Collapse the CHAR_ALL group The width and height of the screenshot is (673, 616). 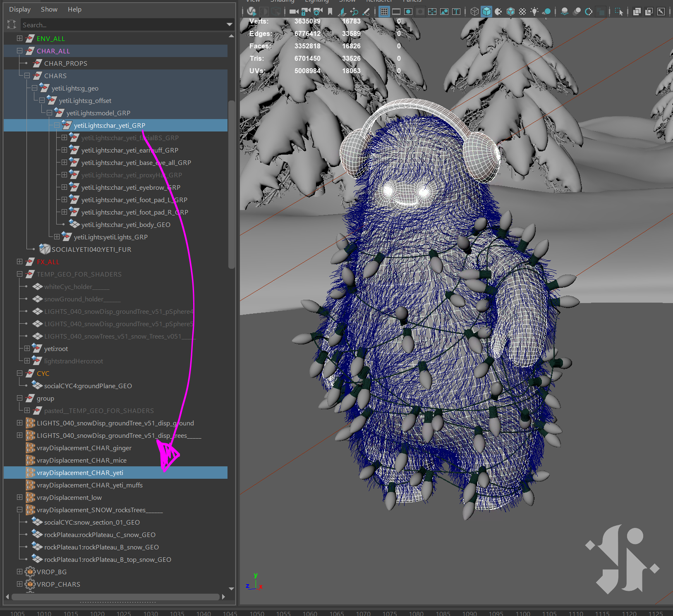(x=19, y=51)
